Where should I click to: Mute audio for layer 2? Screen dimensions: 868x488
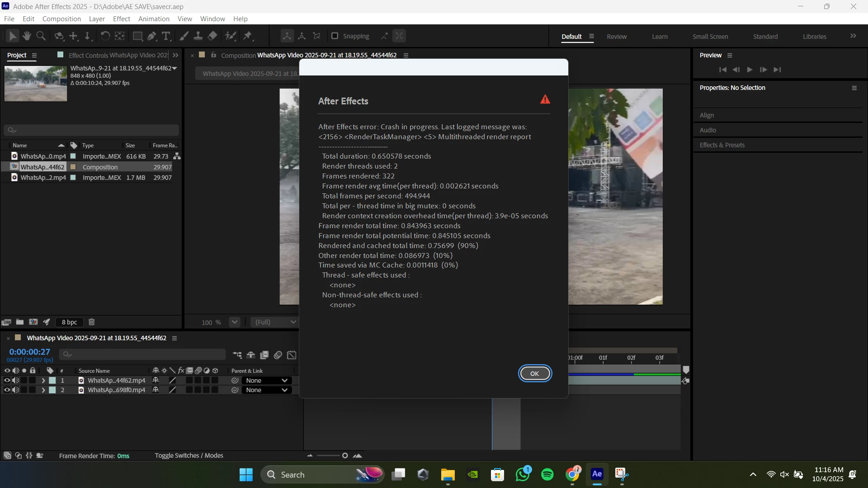[x=15, y=390]
